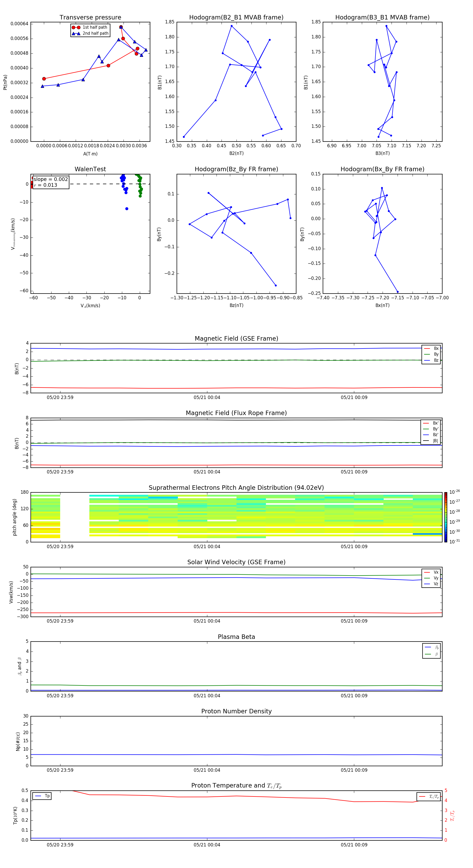
Task: Click the 'Proton Temperature and Te/Tp' title
Action: coord(236,786)
